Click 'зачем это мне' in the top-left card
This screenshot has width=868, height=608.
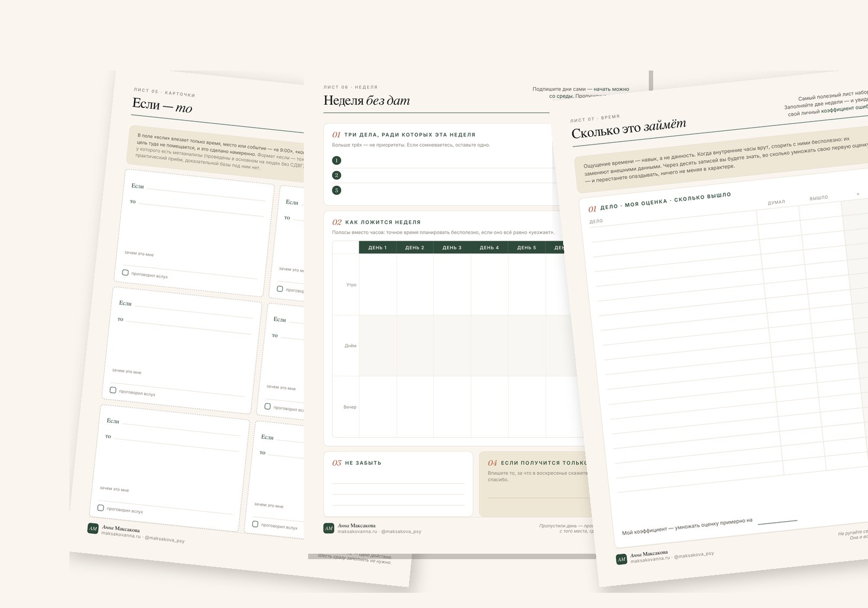(139, 254)
